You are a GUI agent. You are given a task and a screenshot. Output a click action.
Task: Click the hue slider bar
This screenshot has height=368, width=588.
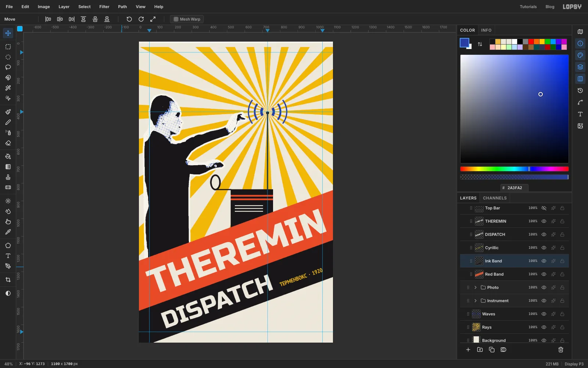click(514, 169)
